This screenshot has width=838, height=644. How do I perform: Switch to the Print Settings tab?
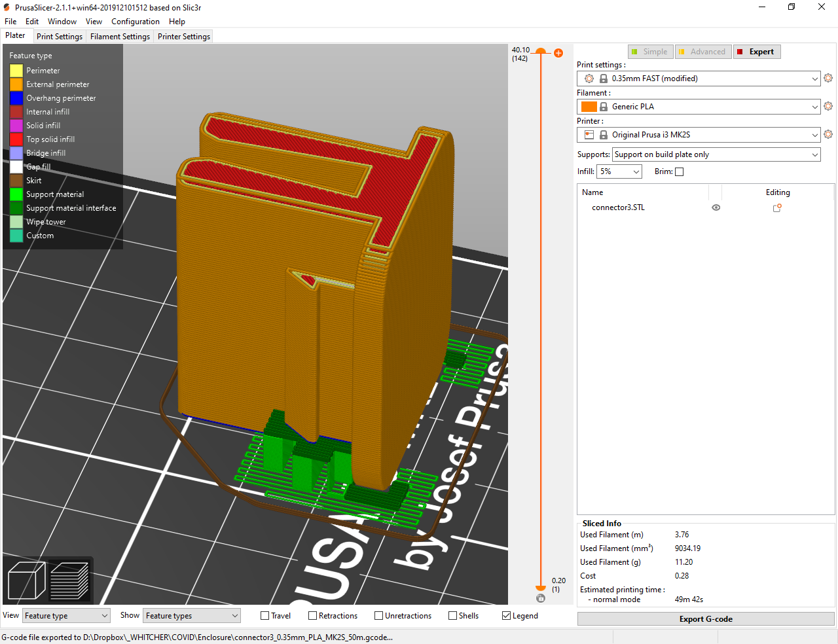(60, 37)
